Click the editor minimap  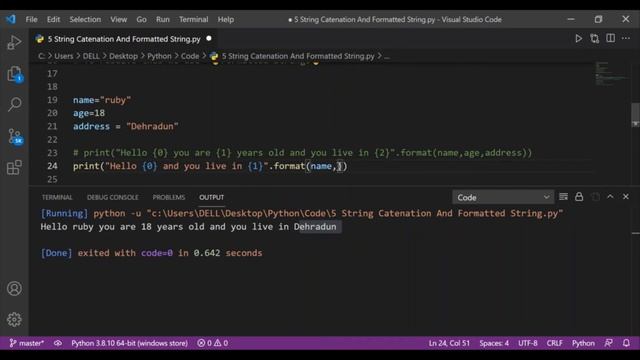point(611,73)
